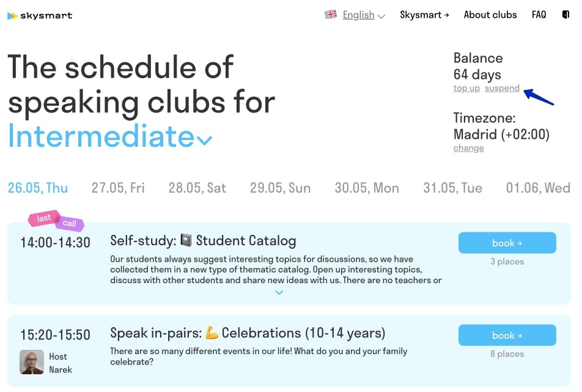
Task: Expand the Intermediate level dropdown
Action: pyautogui.click(x=205, y=140)
